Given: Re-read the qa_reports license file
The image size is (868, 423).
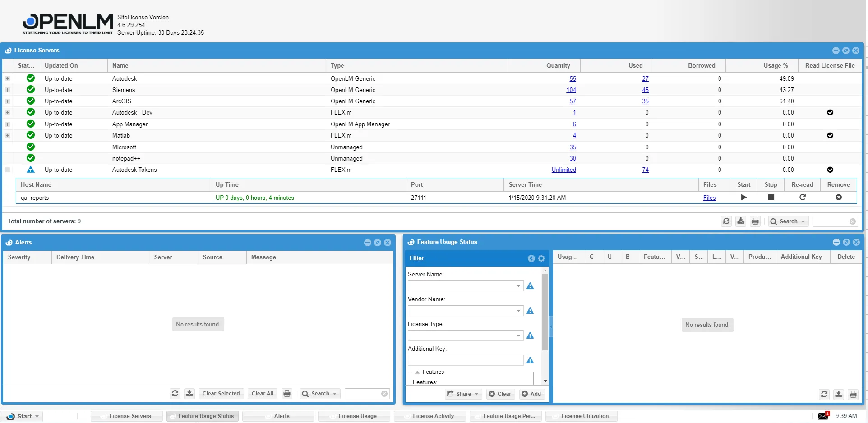Looking at the screenshot, I should (x=802, y=198).
